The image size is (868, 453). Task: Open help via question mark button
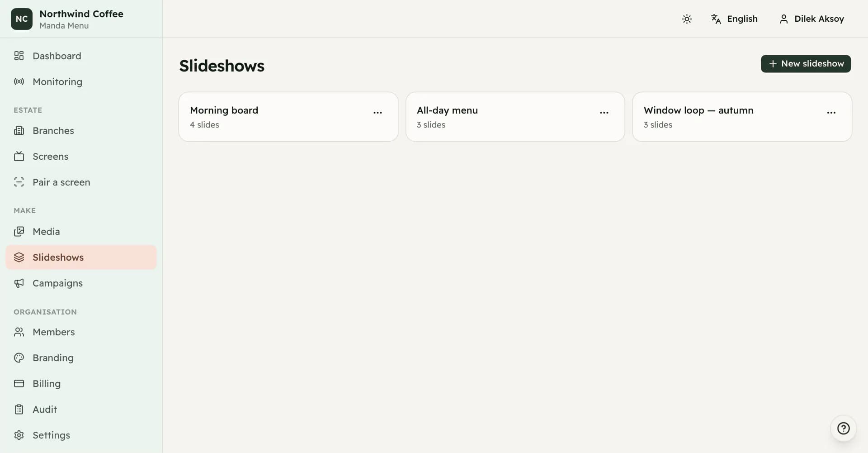click(843, 428)
